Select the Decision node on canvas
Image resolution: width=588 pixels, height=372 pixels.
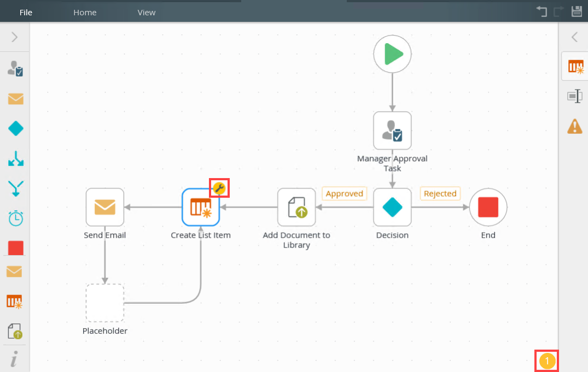click(x=392, y=207)
